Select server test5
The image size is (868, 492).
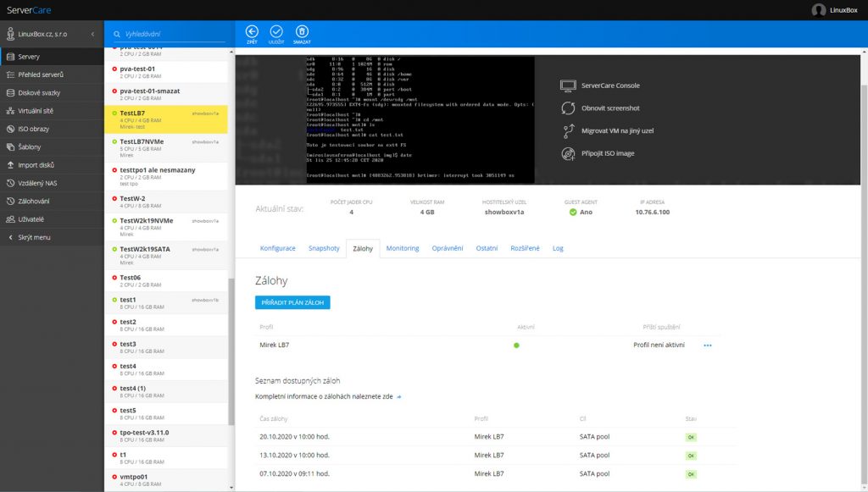pos(166,413)
